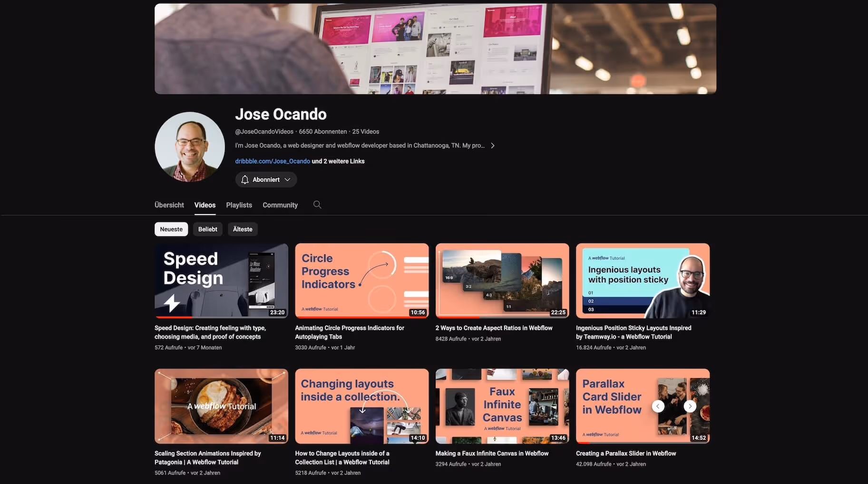Click the '3030 Aufrufe • vor 1 Jahr' text

click(325, 348)
